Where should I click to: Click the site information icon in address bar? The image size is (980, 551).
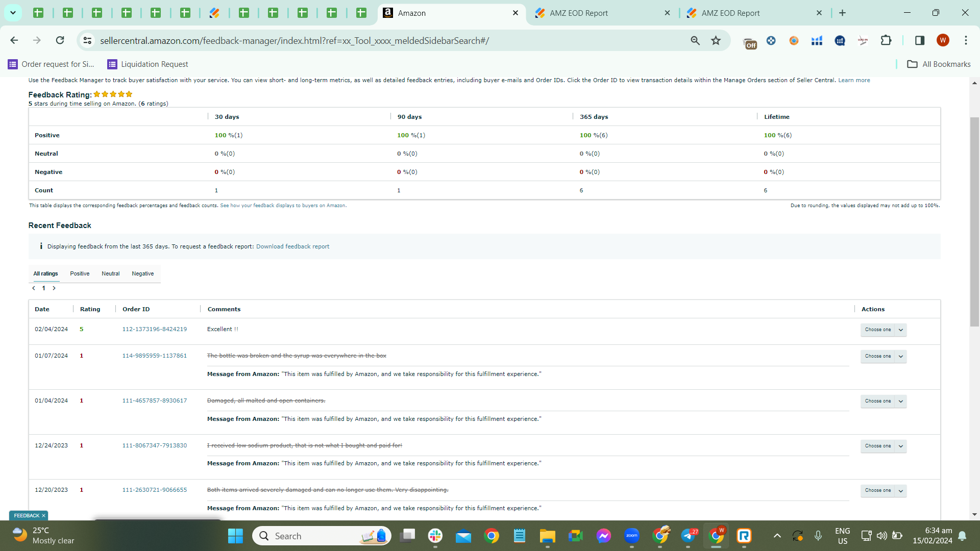tap(87, 40)
